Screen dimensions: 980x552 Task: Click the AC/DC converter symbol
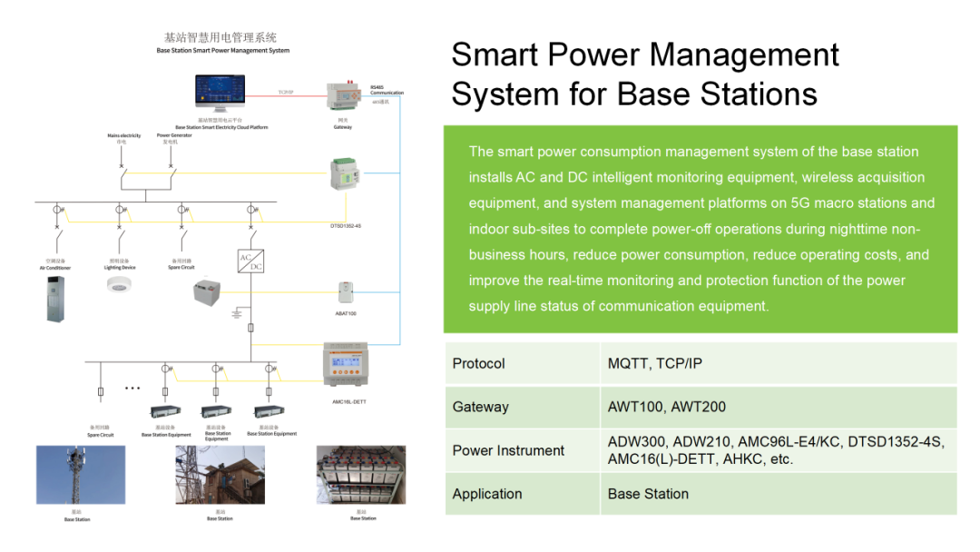point(250,261)
